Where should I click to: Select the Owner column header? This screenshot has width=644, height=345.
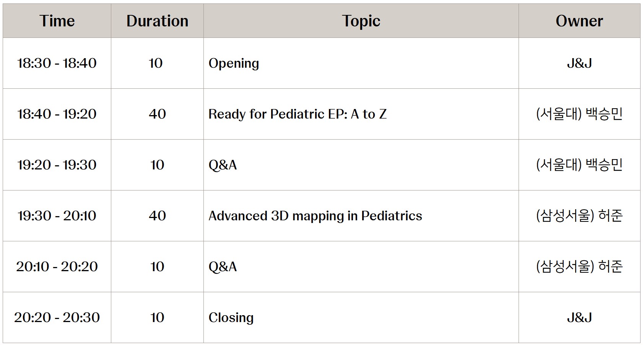coord(579,21)
